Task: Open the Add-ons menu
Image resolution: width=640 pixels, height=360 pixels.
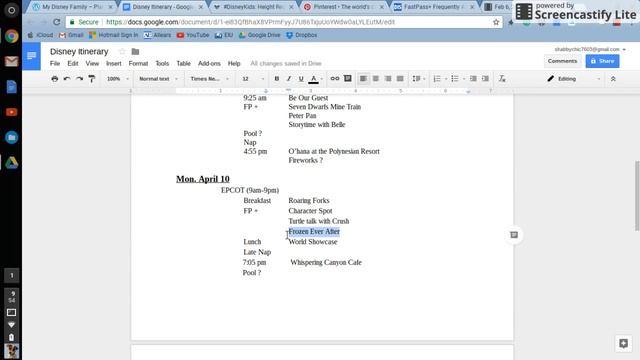Action: click(x=209, y=63)
